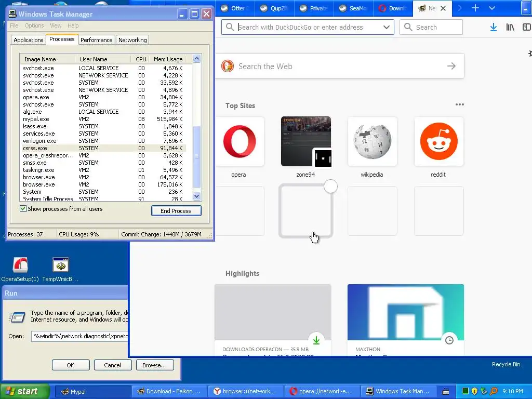Focus the Open field in Run dialog
The image size is (532, 399).
[x=79, y=336]
